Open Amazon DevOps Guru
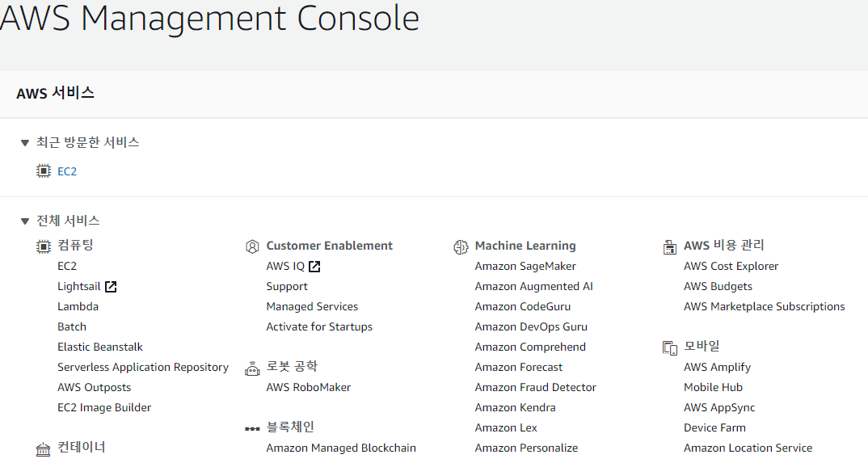The image size is (868, 463). coord(531,327)
